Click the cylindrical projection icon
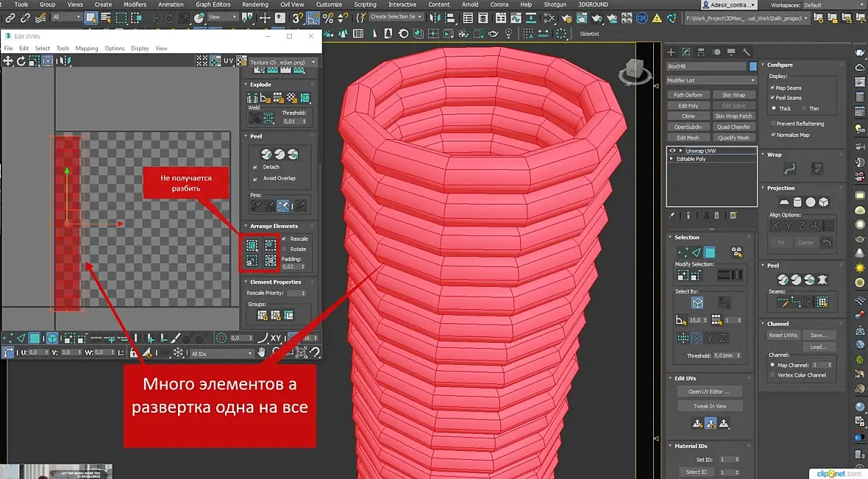868x479 pixels. tap(797, 202)
